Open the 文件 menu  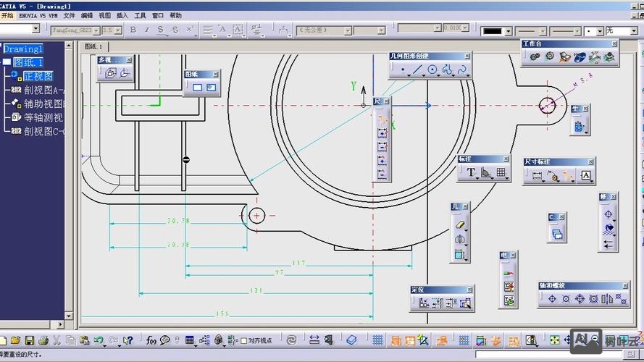pyautogui.click(x=69, y=15)
